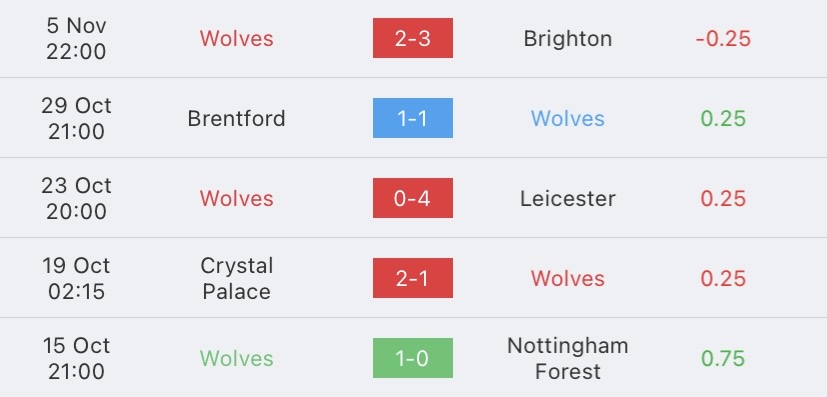Click blue Wolves in the Brentford match
The image size is (827, 397).
click(568, 119)
